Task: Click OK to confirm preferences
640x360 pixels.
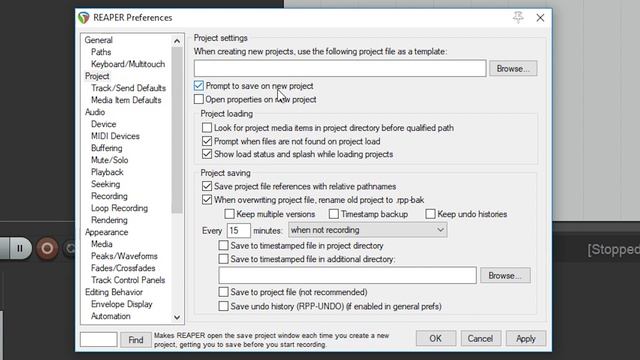Action: 436,338
